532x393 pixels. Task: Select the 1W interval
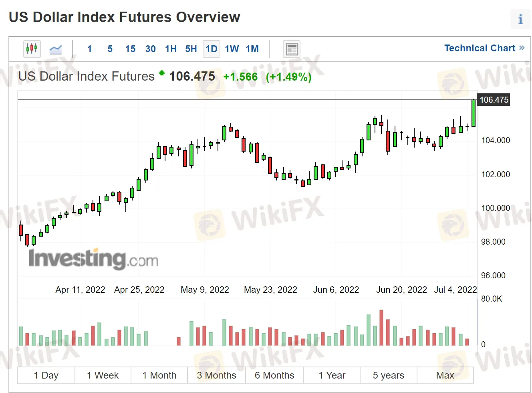(x=232, y=49)
